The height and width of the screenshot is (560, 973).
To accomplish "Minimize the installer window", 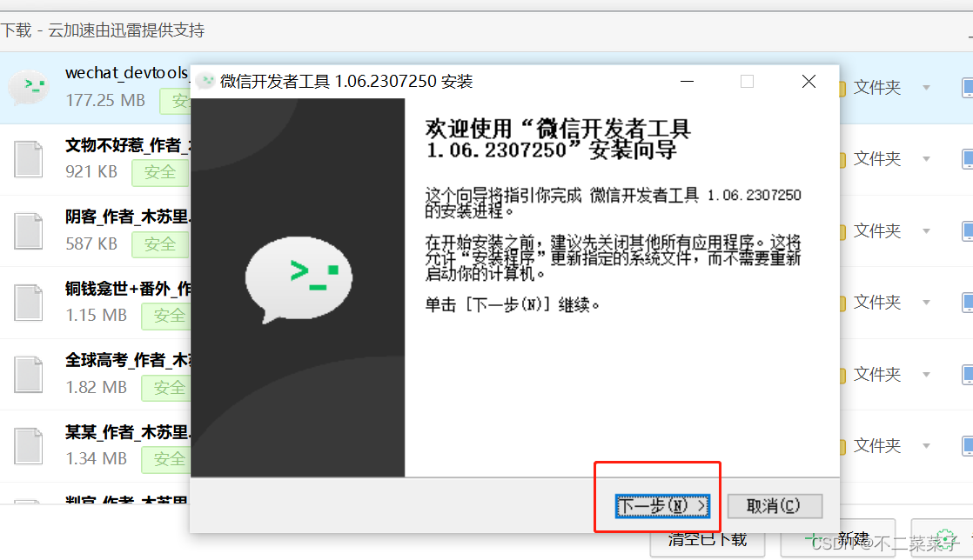I will [687, 81].
